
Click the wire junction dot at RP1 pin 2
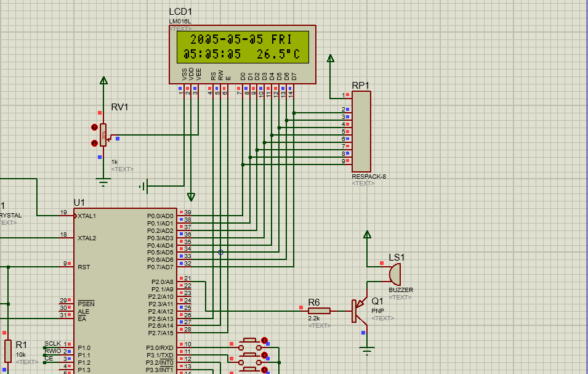(x=294, y=113)
